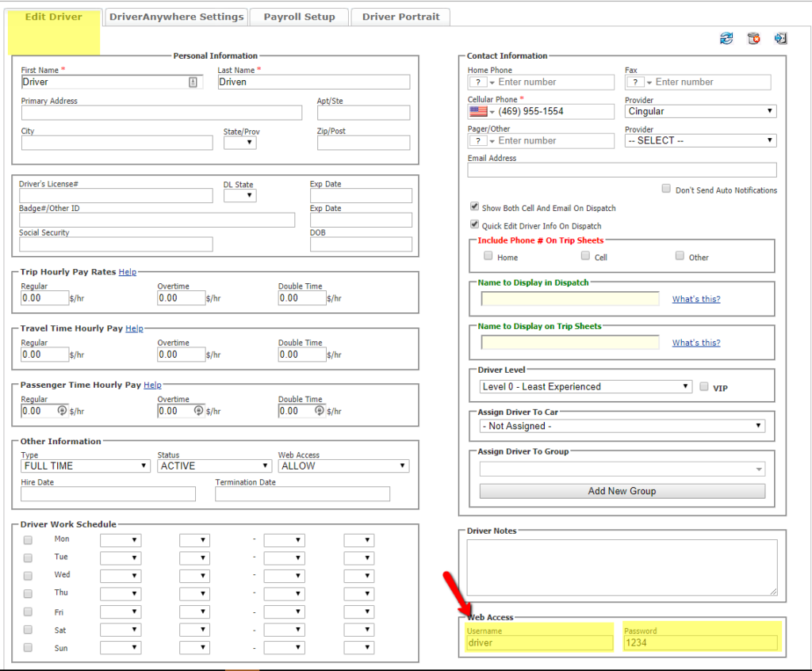The image size is (812, 671).
Task: Switch to the Payroll Setup tab
Action: coord(299,17)
